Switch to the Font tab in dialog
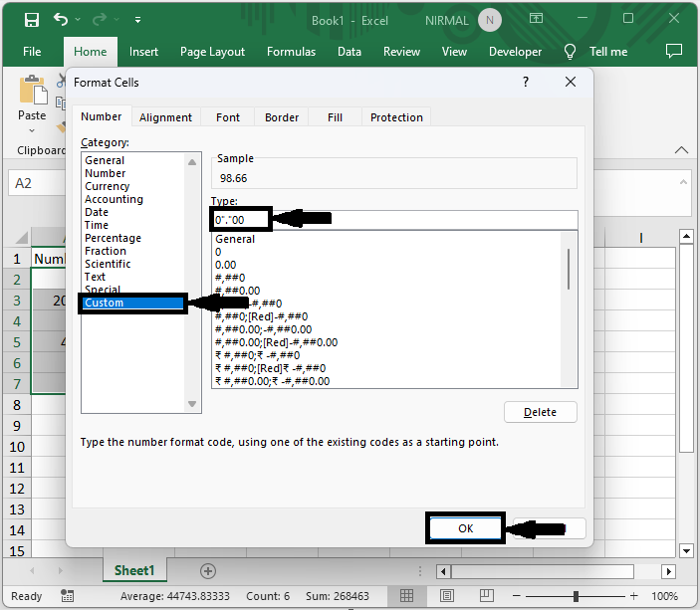700x610 pixels. [228, 117]
